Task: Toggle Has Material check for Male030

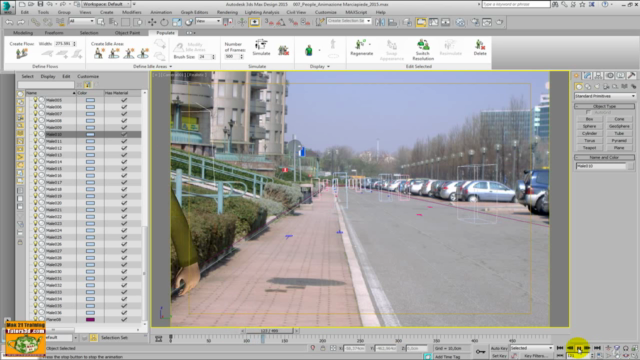Action: click(x=124, y=271)
